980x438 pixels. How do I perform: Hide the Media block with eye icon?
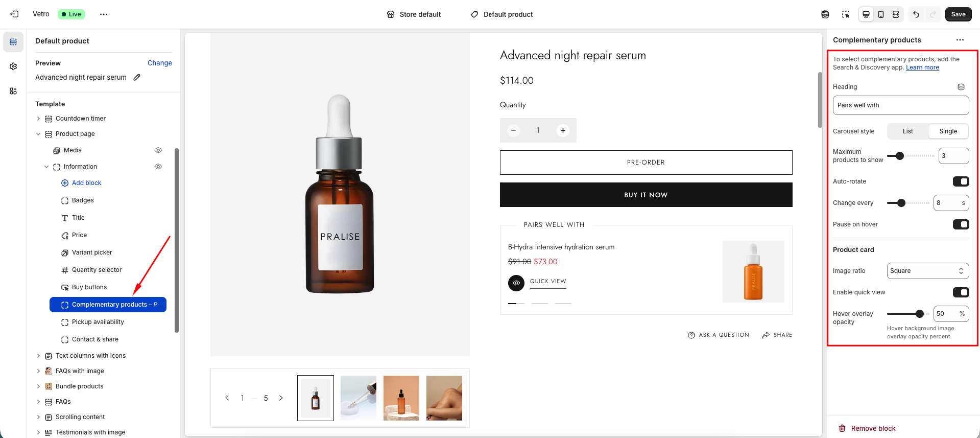point(158,150)
